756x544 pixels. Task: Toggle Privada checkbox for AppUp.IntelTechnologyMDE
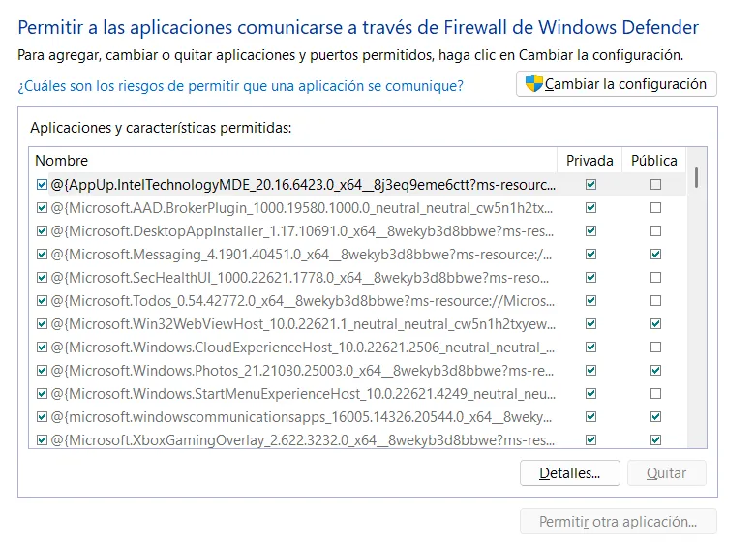click(x=590, y=184)
